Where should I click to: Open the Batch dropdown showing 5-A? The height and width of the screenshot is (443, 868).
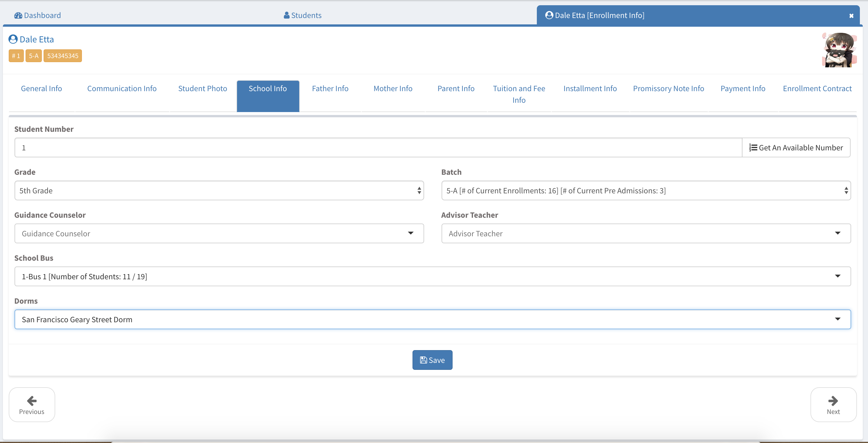coord(646,190)
